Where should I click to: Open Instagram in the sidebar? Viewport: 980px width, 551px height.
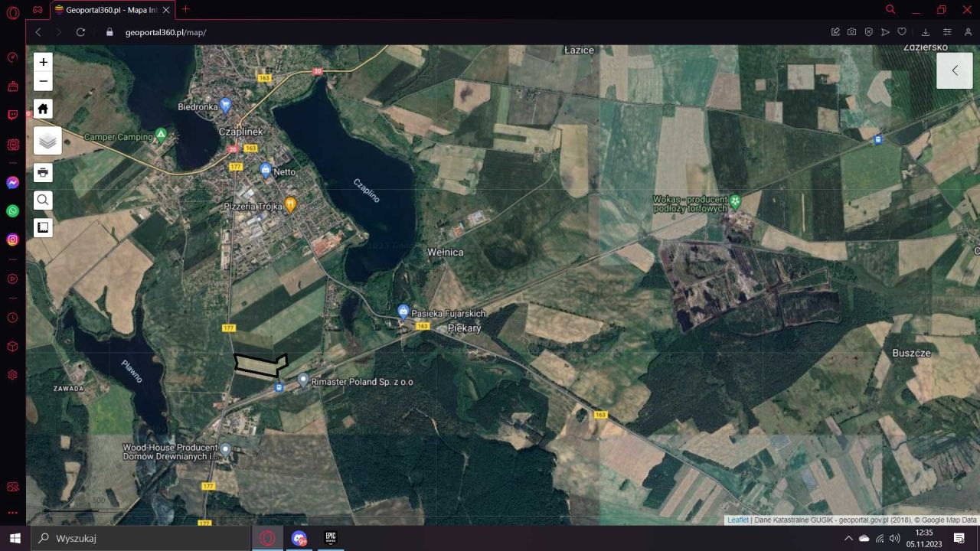coord(12,240)
